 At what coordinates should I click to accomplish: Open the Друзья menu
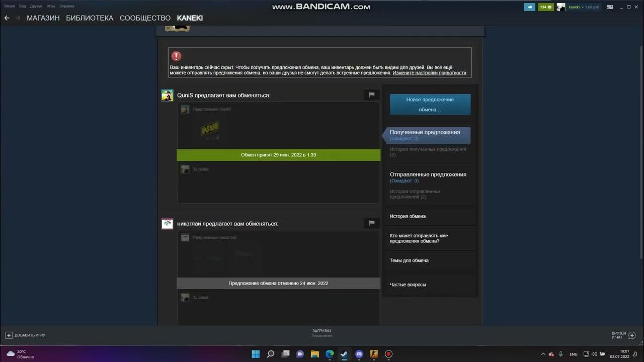click(x=36, y=6)
